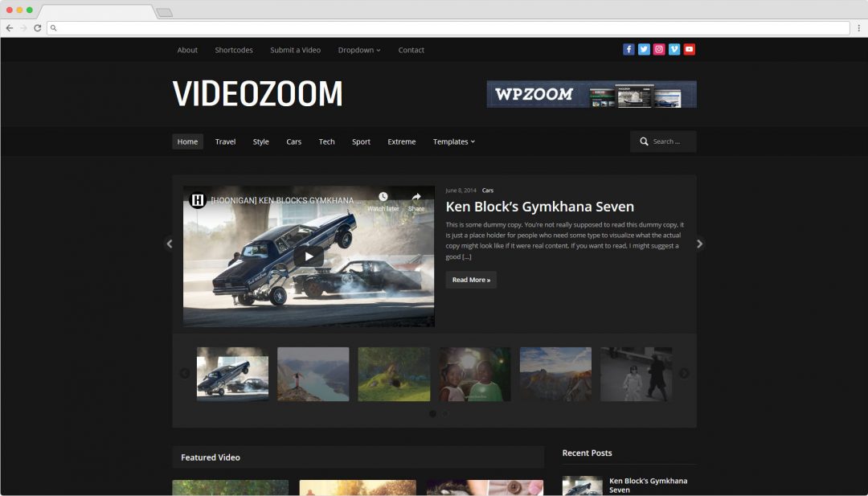Select the second carousel pagination dot

[x=445, y=414]
